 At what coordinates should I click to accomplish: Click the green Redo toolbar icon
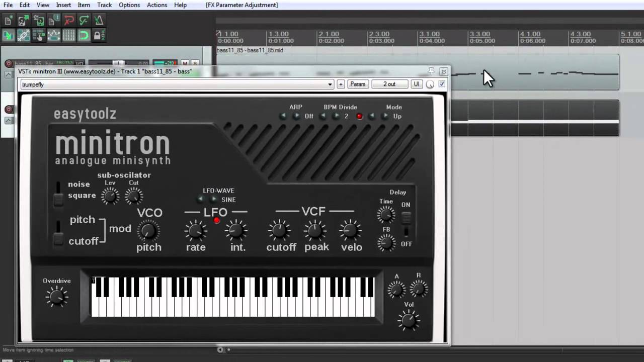[x=84, y=21]
